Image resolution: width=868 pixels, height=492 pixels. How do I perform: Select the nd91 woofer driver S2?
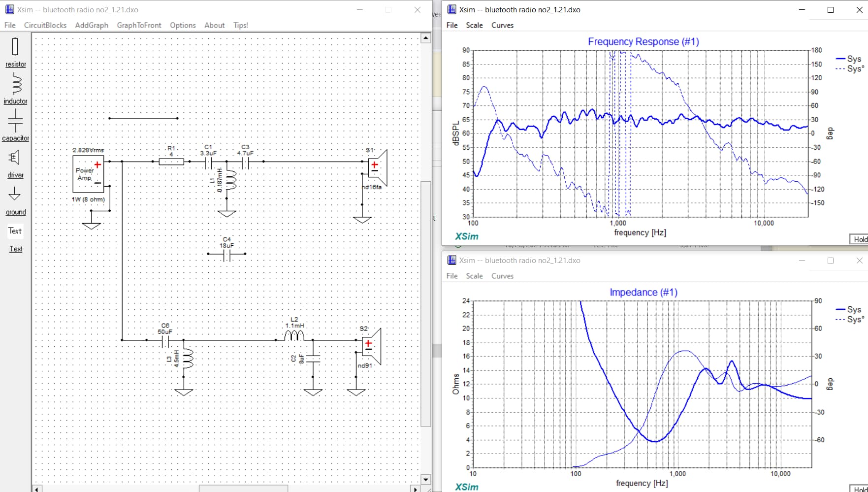click(x=370, y=346)
